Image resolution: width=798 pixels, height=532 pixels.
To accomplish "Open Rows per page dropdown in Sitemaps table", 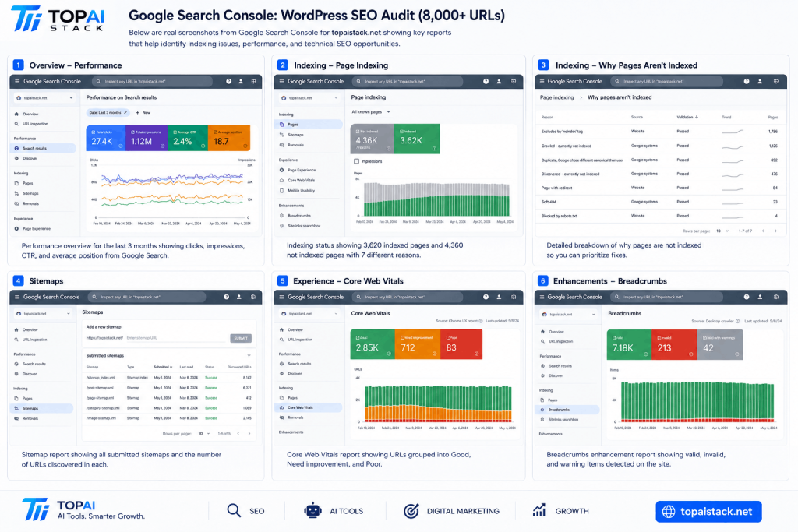I will [204, 433].
